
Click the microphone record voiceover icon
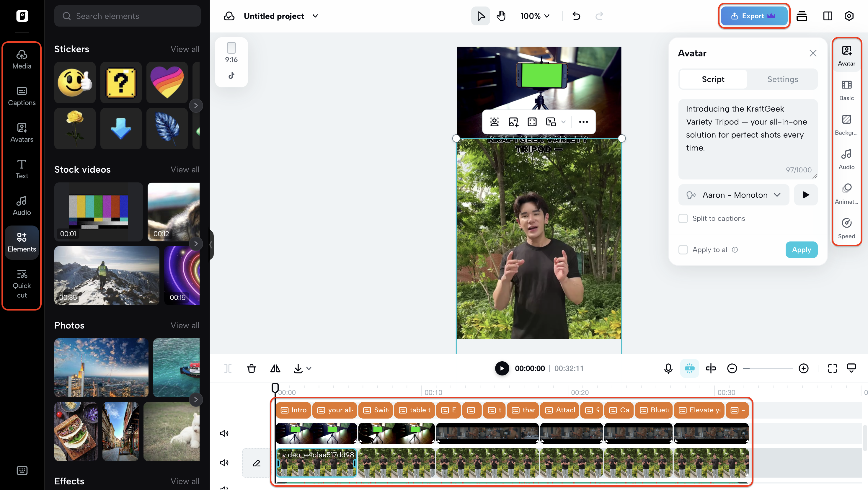tap(668, 368)
